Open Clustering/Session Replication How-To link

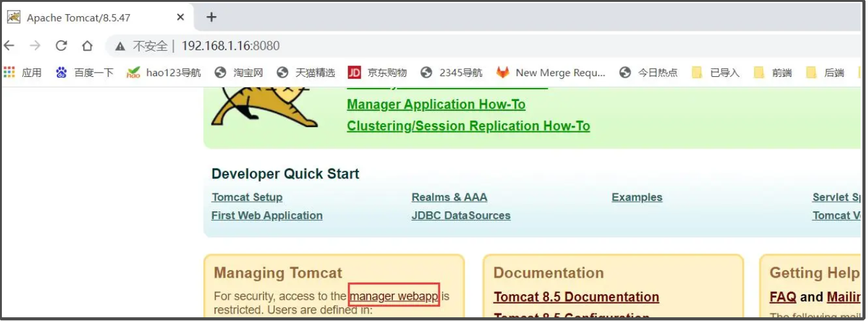(x=468, y=126)
